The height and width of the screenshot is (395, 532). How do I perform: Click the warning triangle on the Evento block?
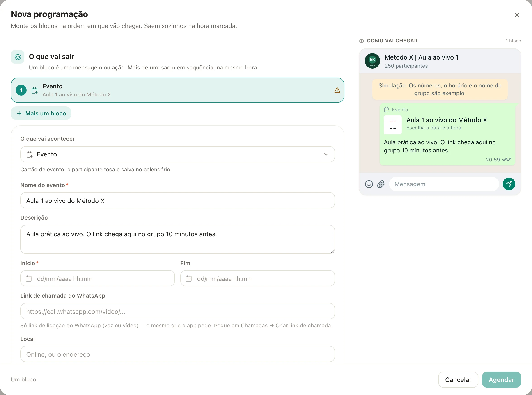(x=337, y=90)
